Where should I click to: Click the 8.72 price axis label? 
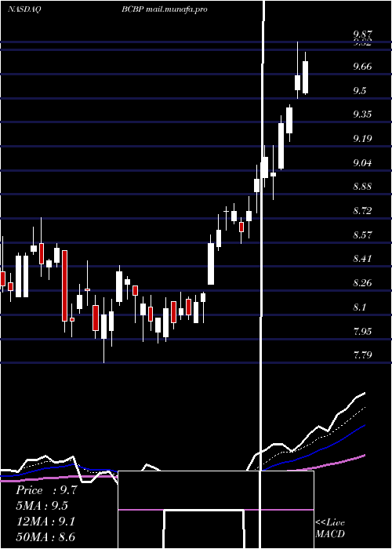362,210
